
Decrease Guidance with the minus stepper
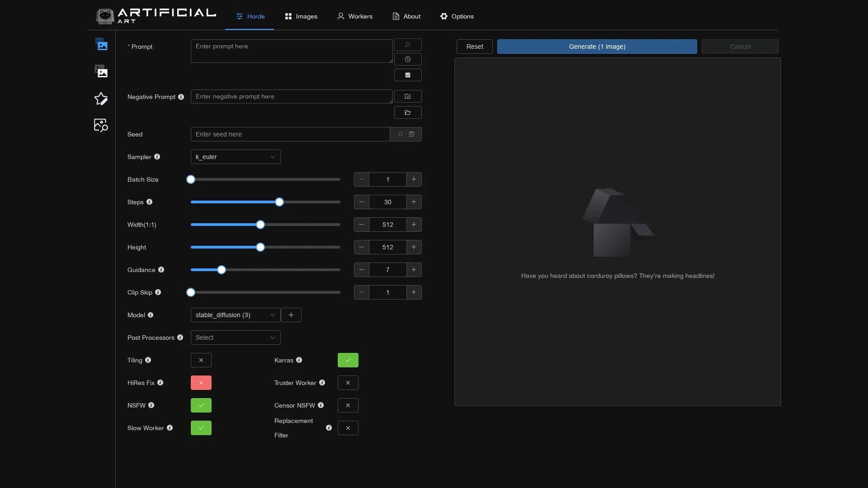362,270
